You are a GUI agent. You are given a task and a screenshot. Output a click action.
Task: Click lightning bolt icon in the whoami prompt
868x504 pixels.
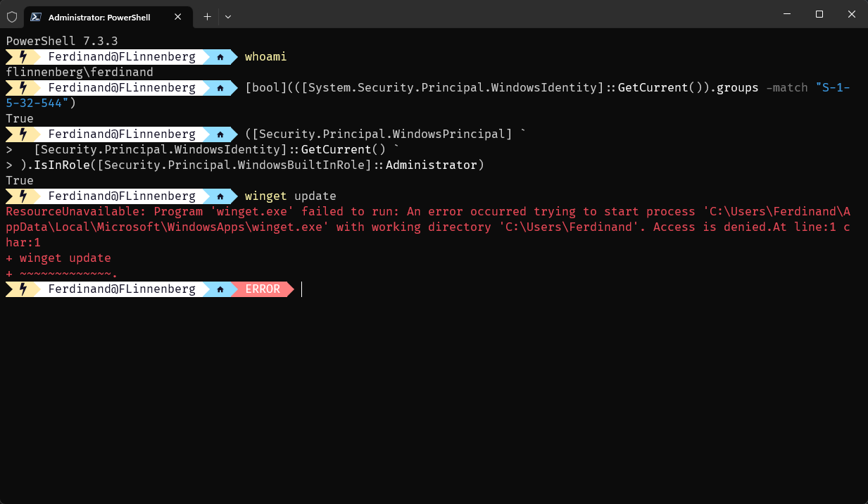(23, 57)
